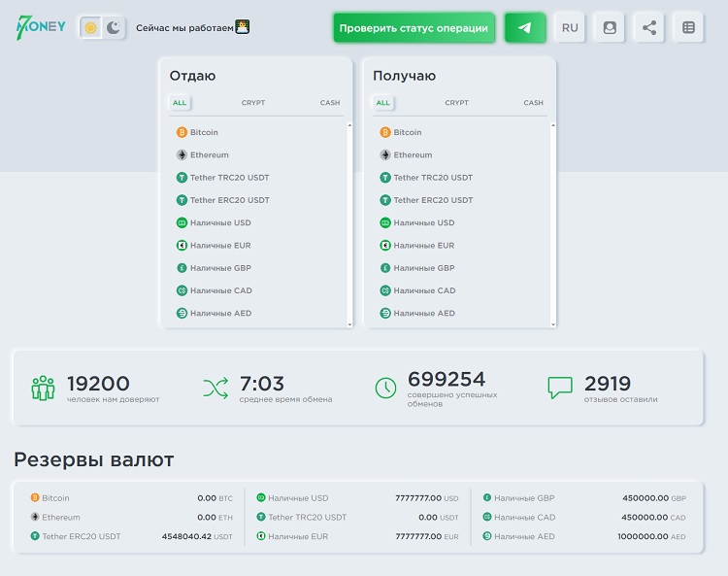Choose Наличные EUR in Получаю list
728x576 pixels.
pos(423,246)
